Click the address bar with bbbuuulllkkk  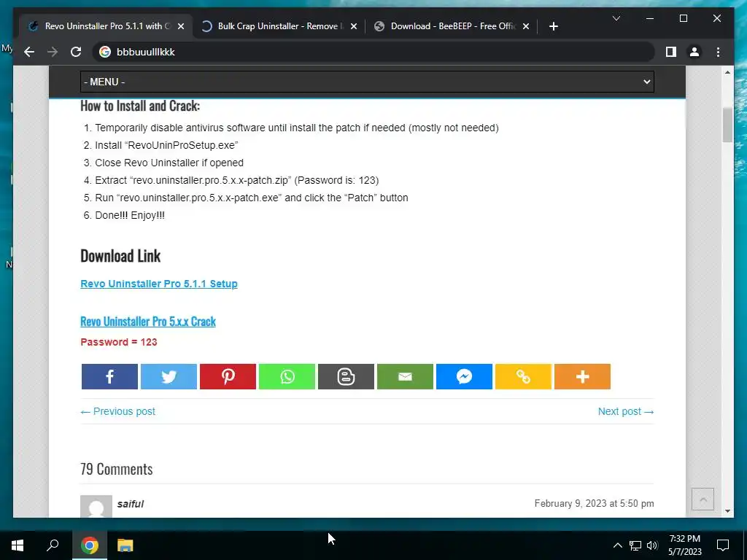coord(374,52)
